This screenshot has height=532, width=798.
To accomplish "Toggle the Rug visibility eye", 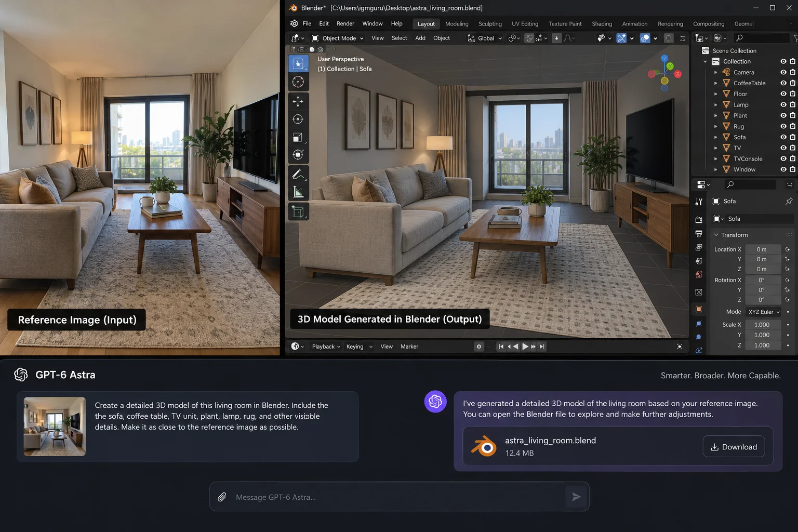I will [783, 126].
